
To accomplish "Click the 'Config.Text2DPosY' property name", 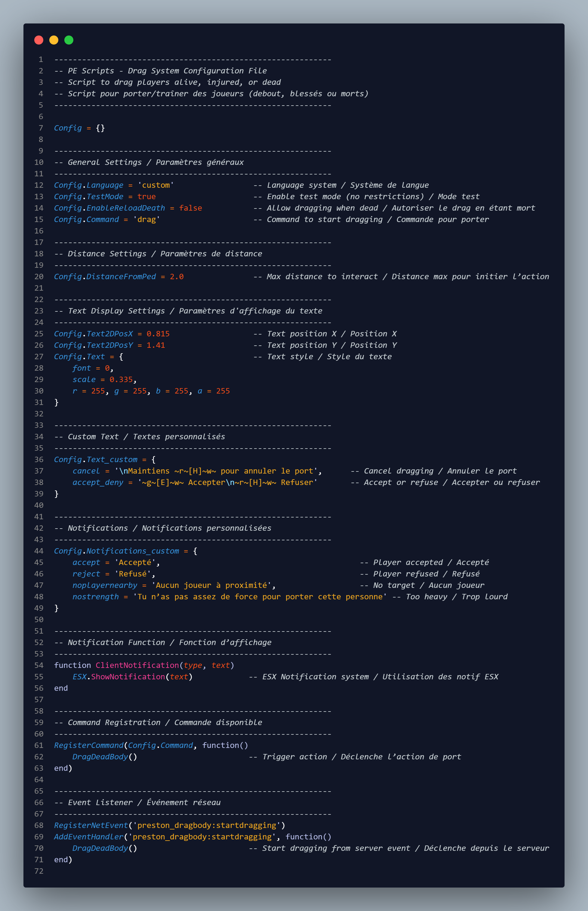I will (93, 345).
